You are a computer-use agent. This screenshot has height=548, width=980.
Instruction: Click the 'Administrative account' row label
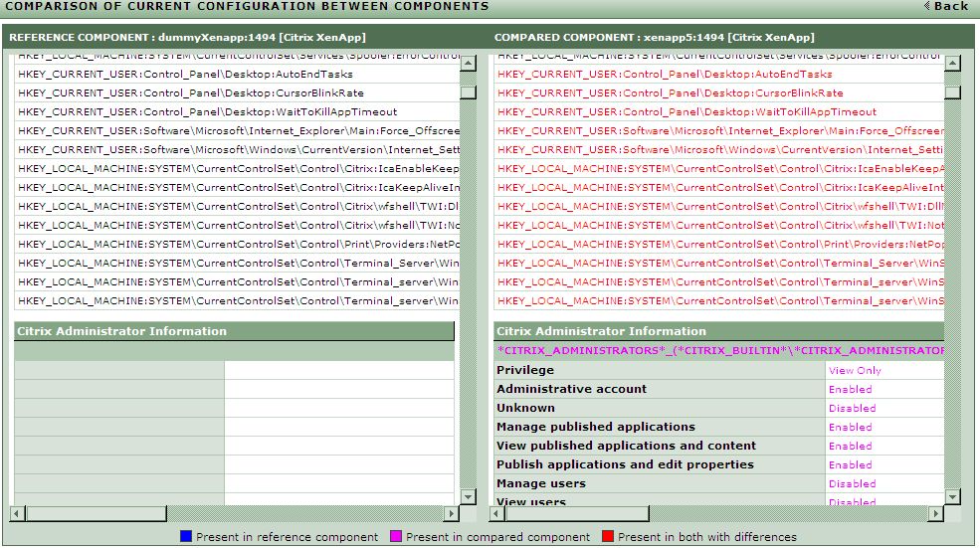571,389
